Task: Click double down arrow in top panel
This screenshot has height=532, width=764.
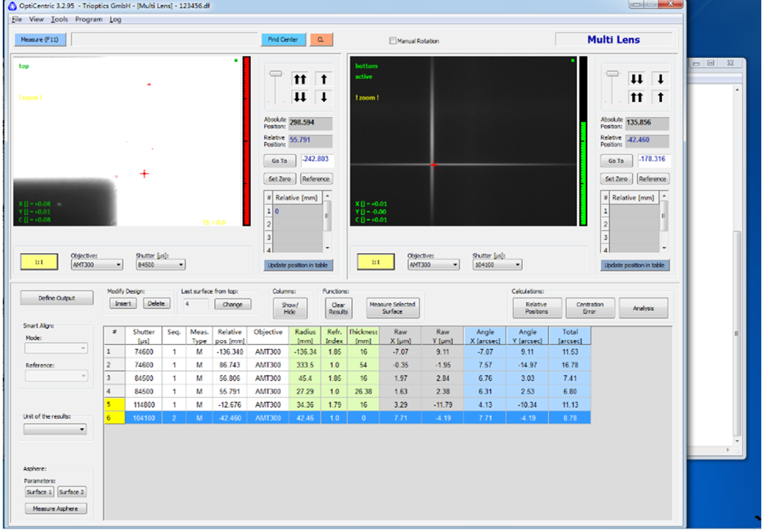Action: pyautogui.click(x=300, y=97)
